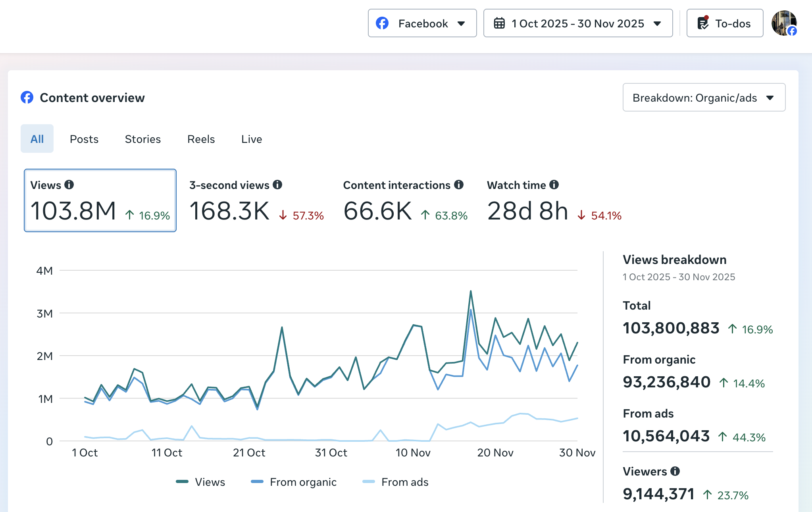Viewport: 812px width, 512px height.
Task: Click the Views breakdown heading
Action: (675, 260)
